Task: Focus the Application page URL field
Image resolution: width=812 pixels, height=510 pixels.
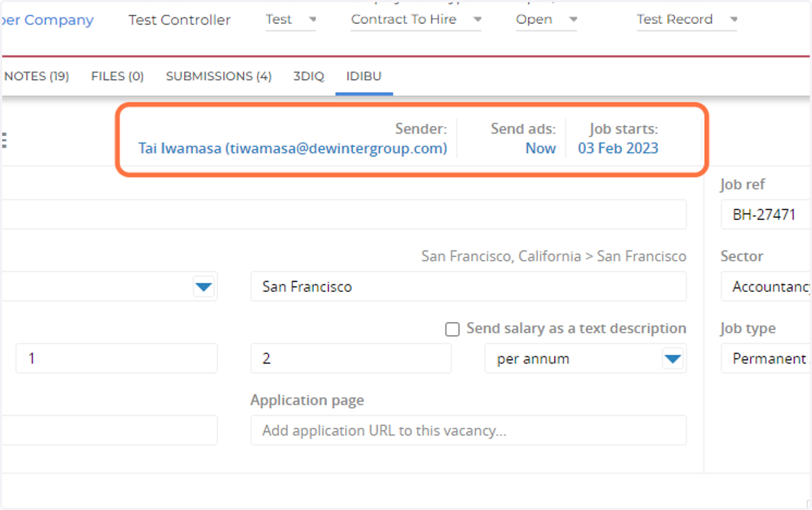Action: pos(468,430)
